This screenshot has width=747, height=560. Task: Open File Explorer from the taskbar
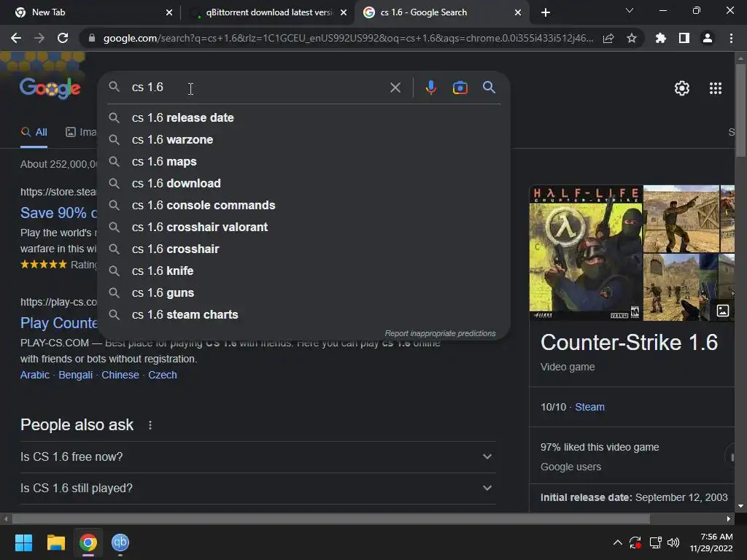pyautogui.click(x=55, y=542)
